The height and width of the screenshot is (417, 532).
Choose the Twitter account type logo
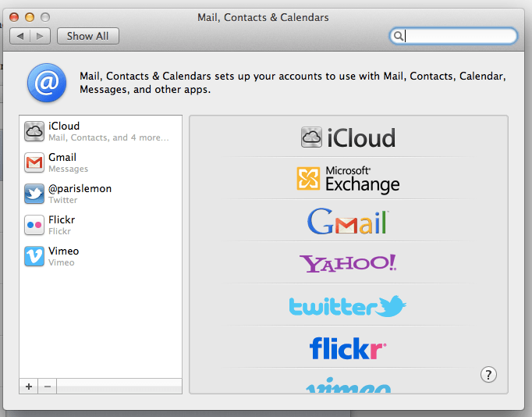(x=348, y=305)
